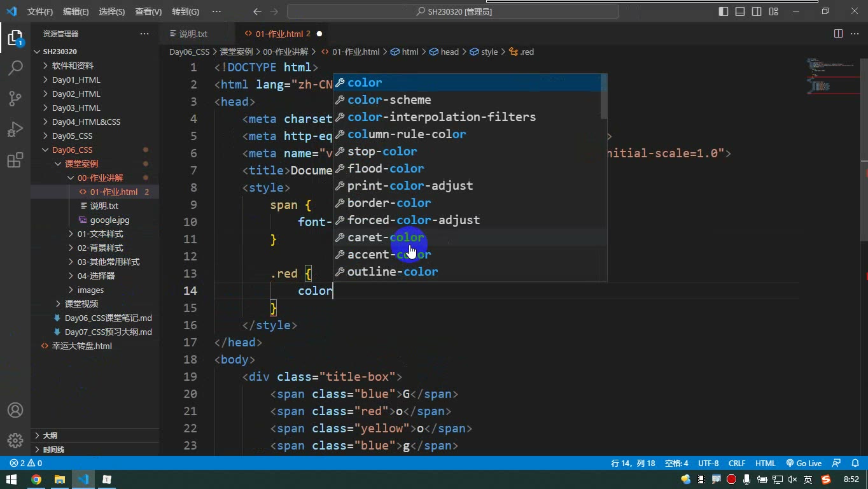The width and height of the screenshot is (868, 489).
Task: Open the Source Control view
Action: click(15, 99)
